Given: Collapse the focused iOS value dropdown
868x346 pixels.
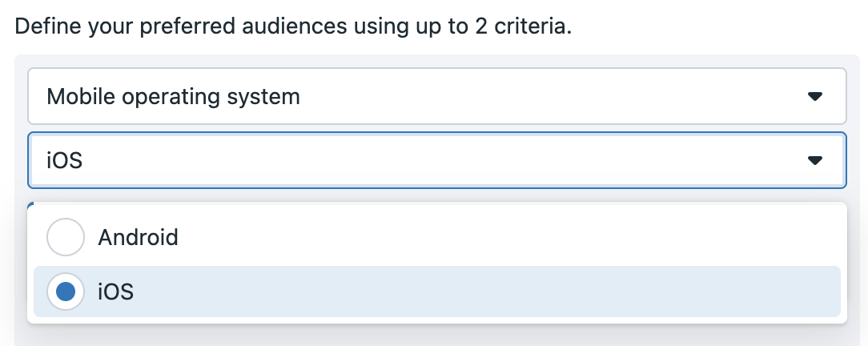Looking at the screenshot, I should click(437, 160).
